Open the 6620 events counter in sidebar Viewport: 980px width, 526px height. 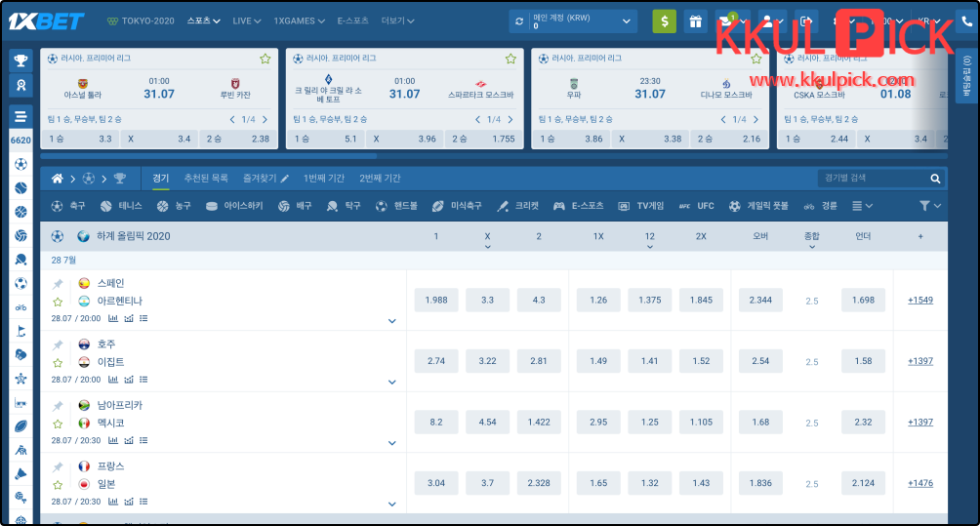point(20,140)
